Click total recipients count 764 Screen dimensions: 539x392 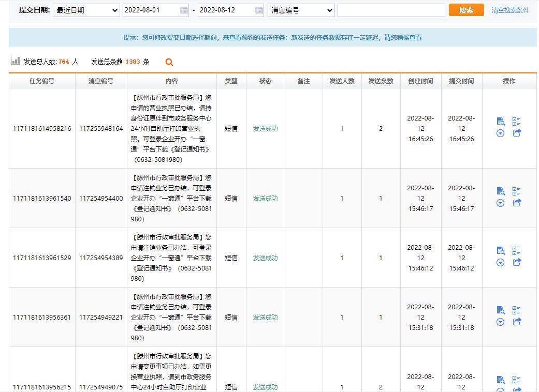[64, 62]
